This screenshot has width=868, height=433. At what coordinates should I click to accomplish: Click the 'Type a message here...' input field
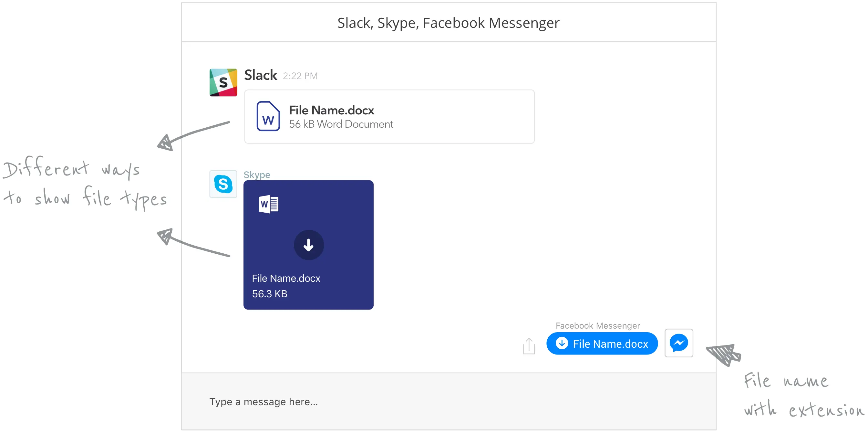(x=264, y=401)
